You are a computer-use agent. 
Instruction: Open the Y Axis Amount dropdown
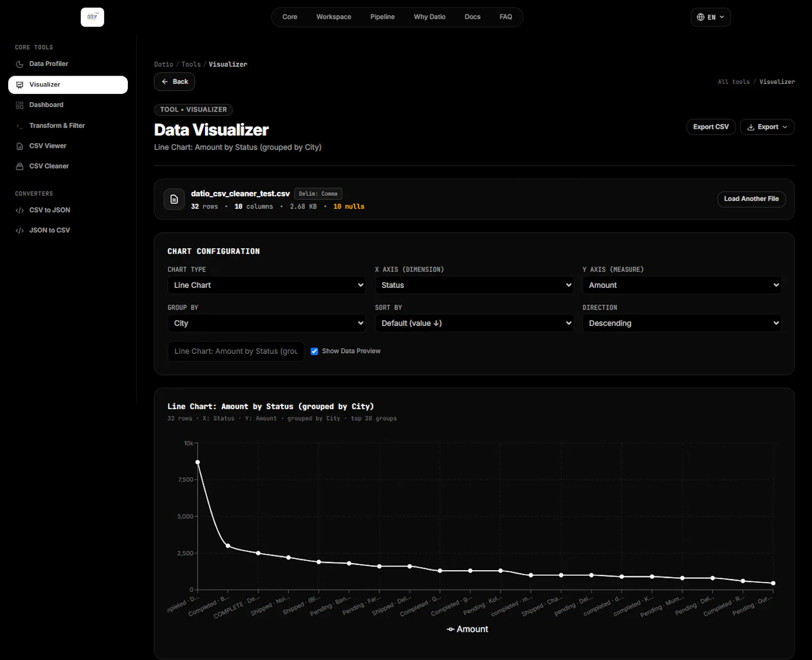pyautogui.click(x=682, y=285)
